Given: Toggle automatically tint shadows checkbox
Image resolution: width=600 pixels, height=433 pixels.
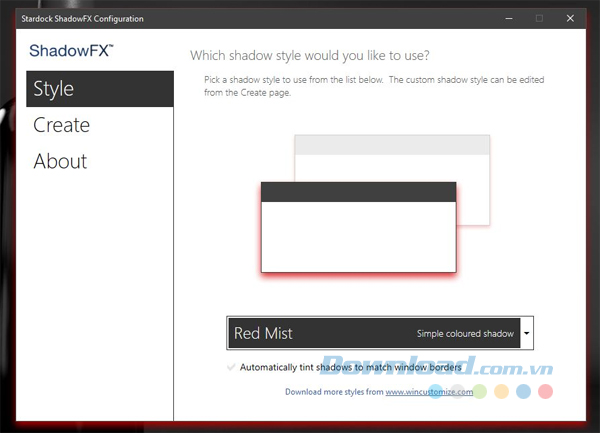Looking at the screenshot, I should pyautogui.click(x=231, y=367).
